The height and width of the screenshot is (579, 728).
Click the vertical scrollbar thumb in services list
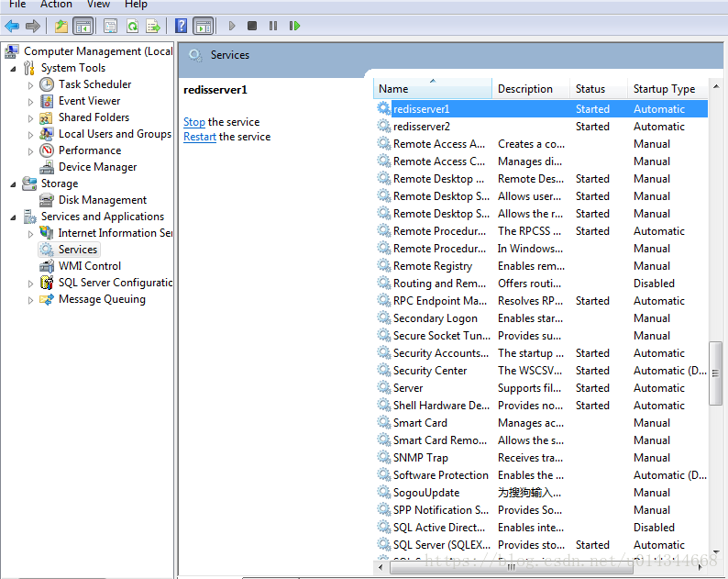(x=715, y=373)
